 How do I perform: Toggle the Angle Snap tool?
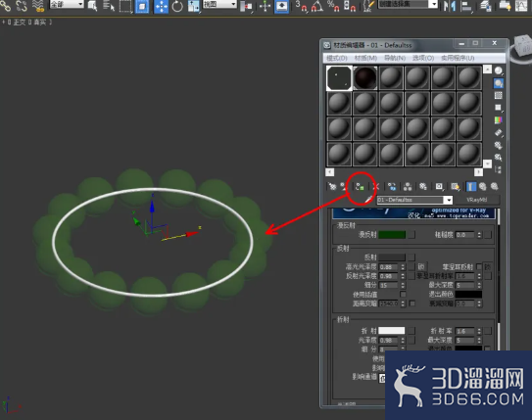pos(317,6)
